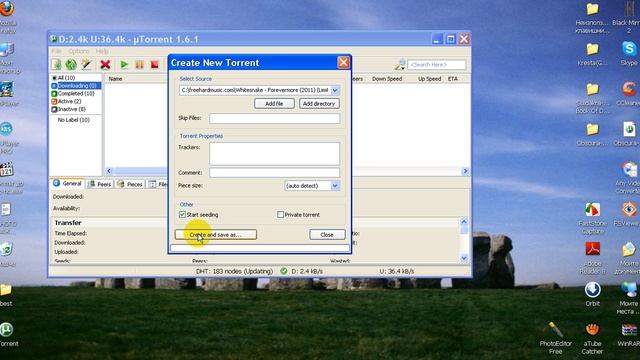Select Downloading (0) category in sidebar
Screen dimensions: 640x360
pos(76,86)
